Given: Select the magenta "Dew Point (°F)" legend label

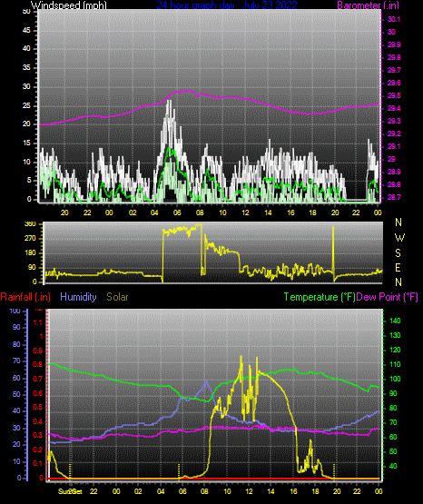Looking at the screenshot, I should coord(388,297).
